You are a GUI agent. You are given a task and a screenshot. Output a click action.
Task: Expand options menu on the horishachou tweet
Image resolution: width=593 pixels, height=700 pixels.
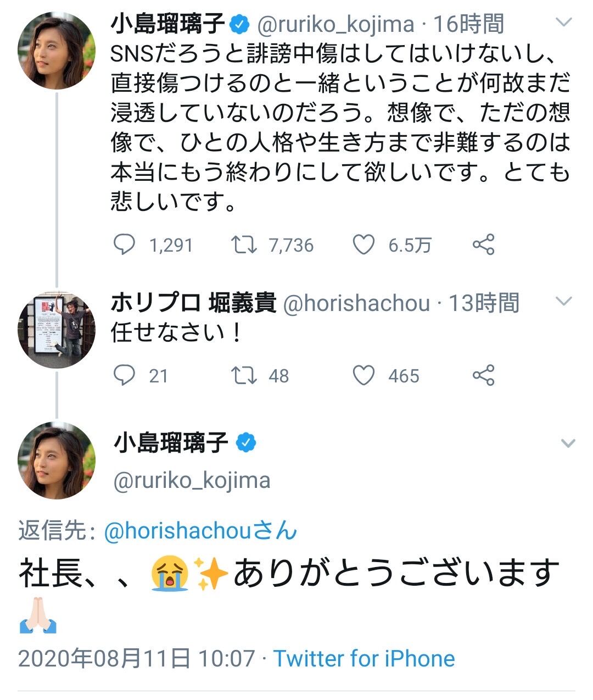pyautogui.click(x=564, y=301)
